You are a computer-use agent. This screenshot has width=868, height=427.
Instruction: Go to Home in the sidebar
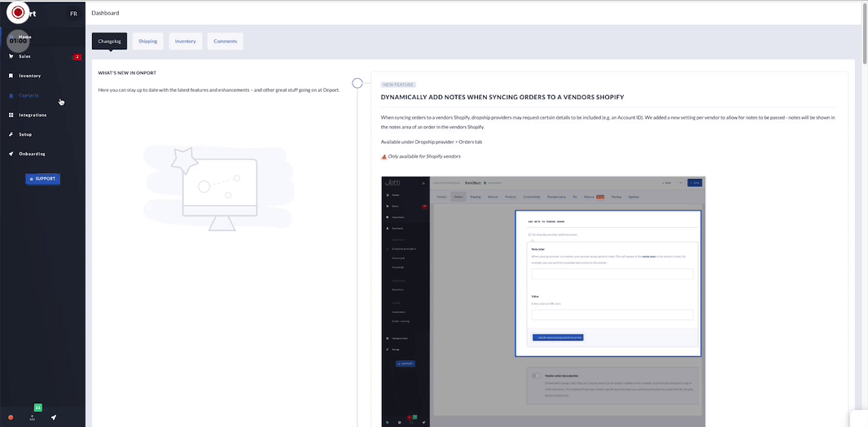point(25,37)
